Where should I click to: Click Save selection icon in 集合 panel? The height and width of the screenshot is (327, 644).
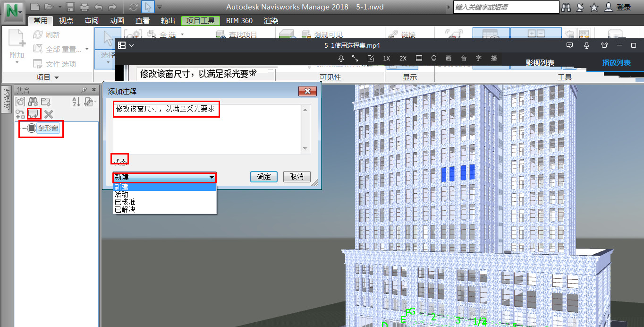coord(20,101)
